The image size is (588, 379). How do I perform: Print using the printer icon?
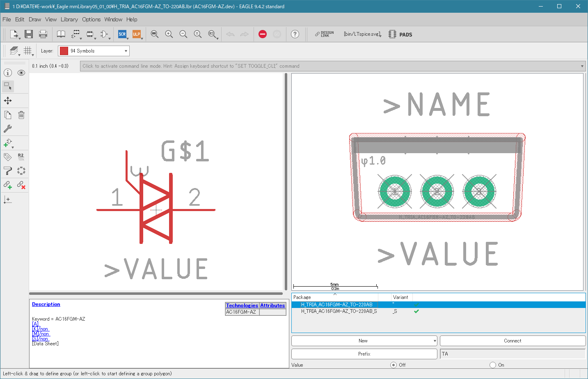pos(43,34)
